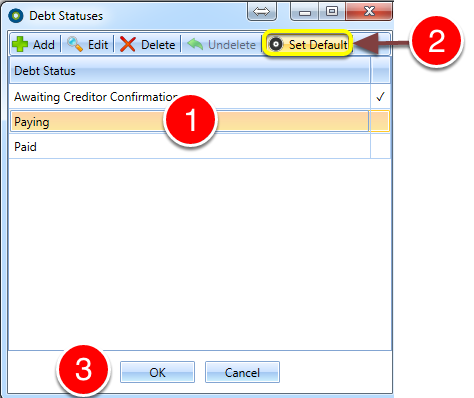Click the magnifier Edit icon
The height and width of the screenshot is (398, 474).
[x=75, y=44]
